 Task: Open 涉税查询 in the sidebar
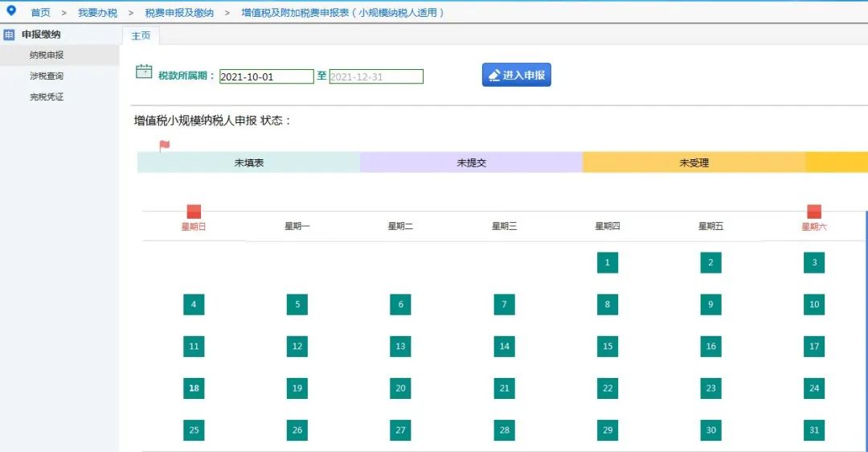pos(47,76)
